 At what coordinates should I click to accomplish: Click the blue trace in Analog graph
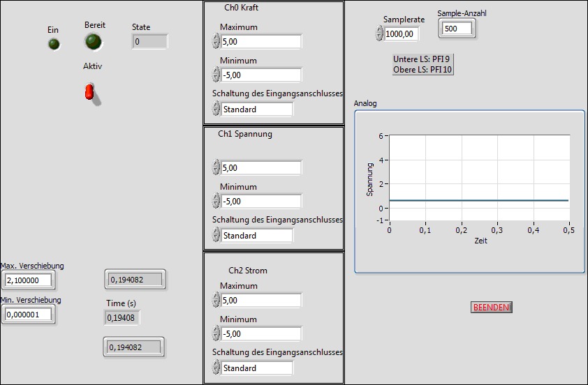(479, 200)
